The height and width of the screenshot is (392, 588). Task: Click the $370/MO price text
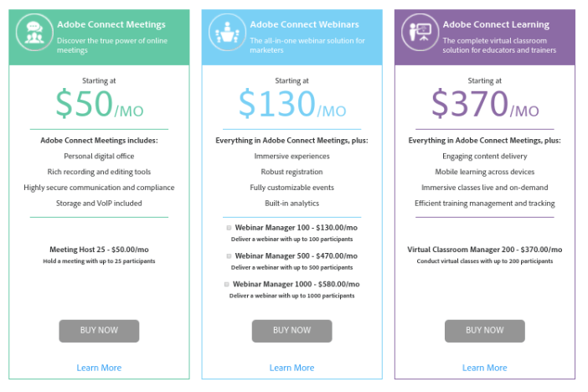tap(485, 105)
